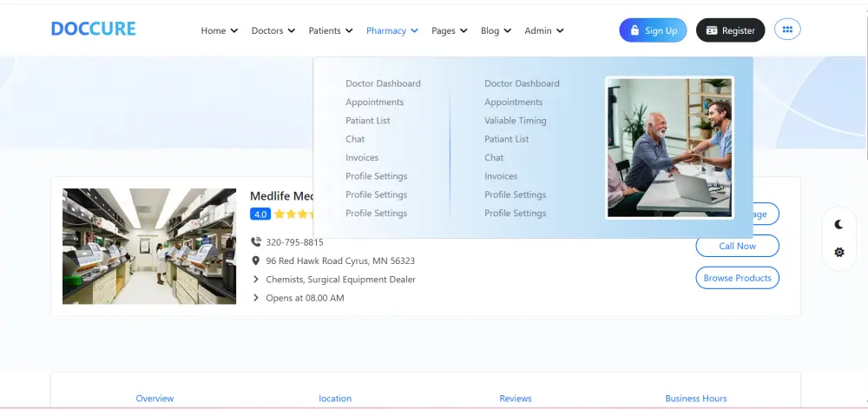Open Appointments in the left menu column

pyautogui.click(x=375, y=102)
